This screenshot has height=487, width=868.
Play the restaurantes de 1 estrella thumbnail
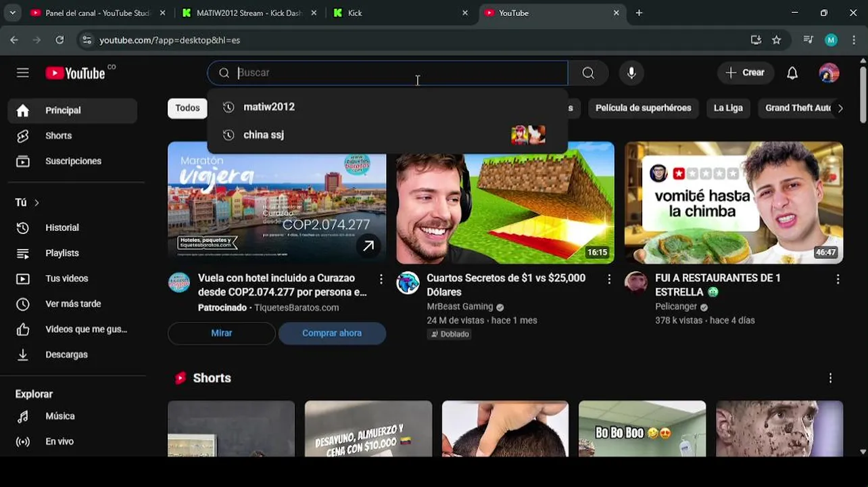(x=733, y=202)
